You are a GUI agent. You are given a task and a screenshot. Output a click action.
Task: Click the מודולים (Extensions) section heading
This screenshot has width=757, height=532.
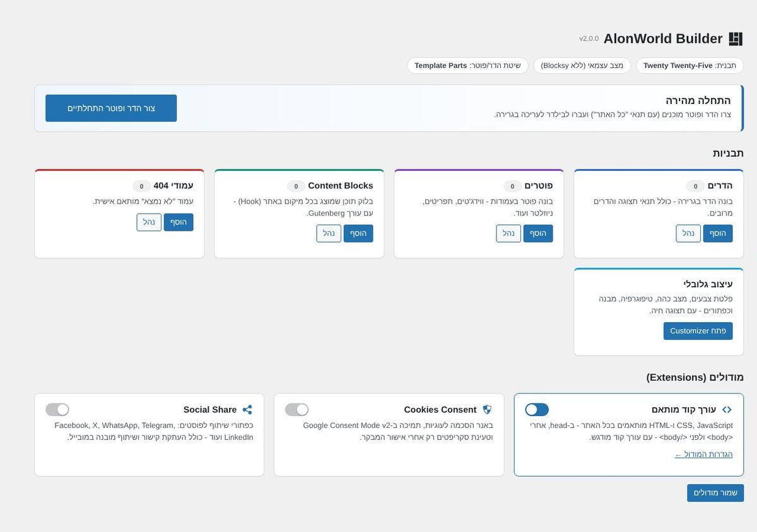pos(695,377)
